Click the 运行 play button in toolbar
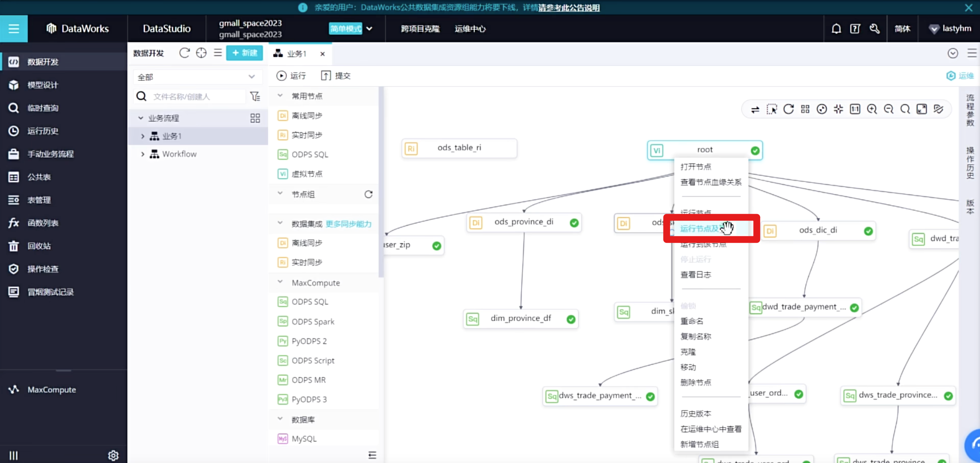Screen dimensions: 980x463 (x=291, y=76)
